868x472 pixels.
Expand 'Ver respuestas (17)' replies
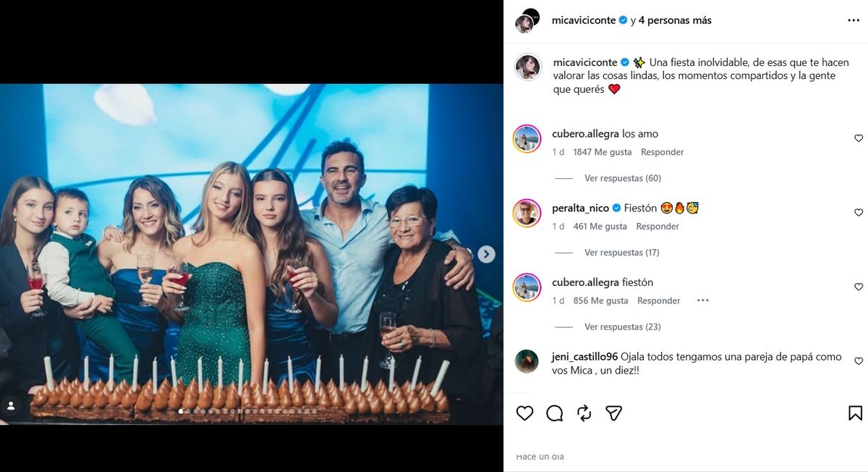tap(622, 253)
